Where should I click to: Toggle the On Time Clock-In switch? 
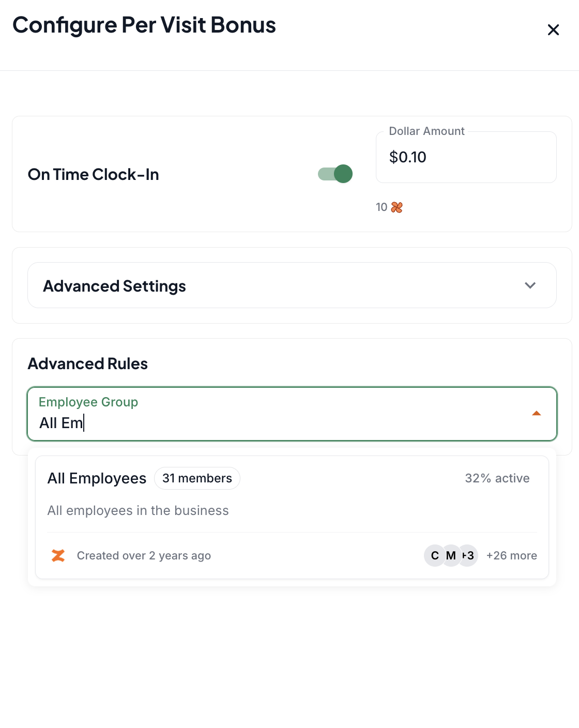335,174
